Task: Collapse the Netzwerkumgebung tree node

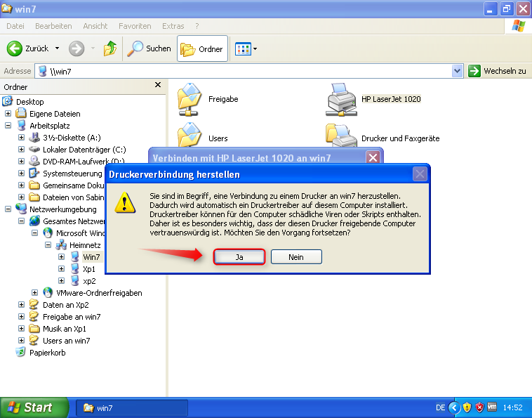Action: (x=8, y=209)
